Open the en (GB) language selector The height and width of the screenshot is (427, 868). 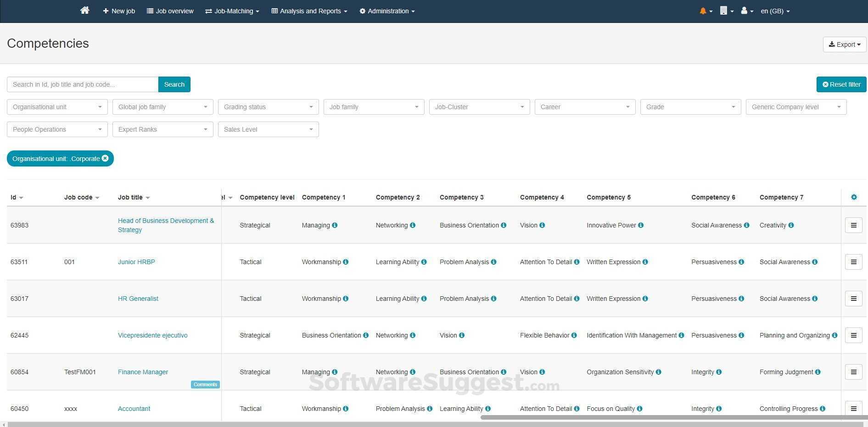775,11
